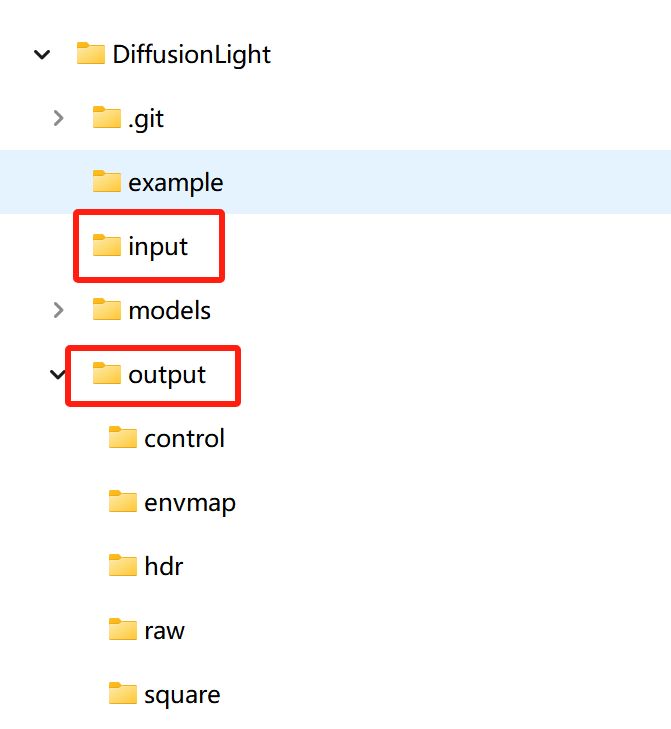Screen dimensions: 671x729
Task: Click the control folder icon
Action: pos(122,438)
